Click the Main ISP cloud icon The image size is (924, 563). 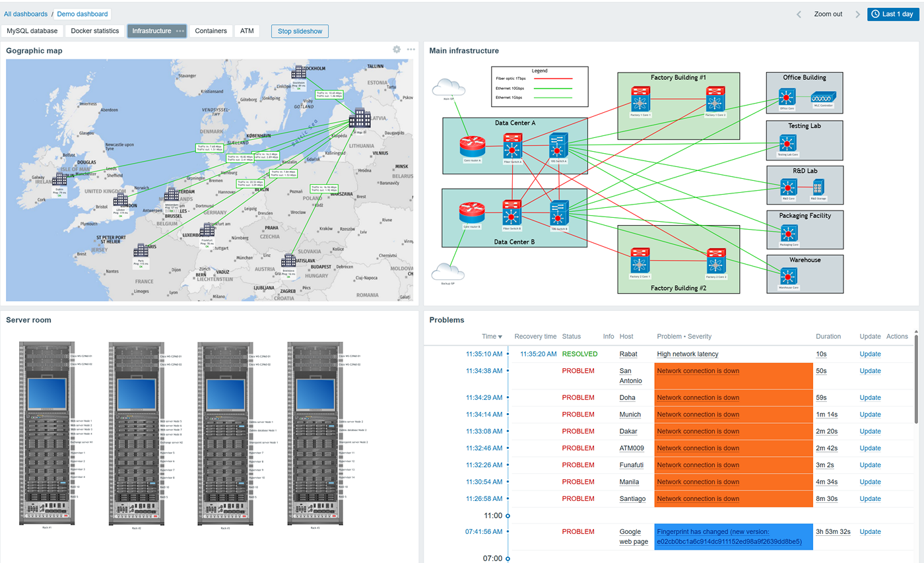[449, 88]
